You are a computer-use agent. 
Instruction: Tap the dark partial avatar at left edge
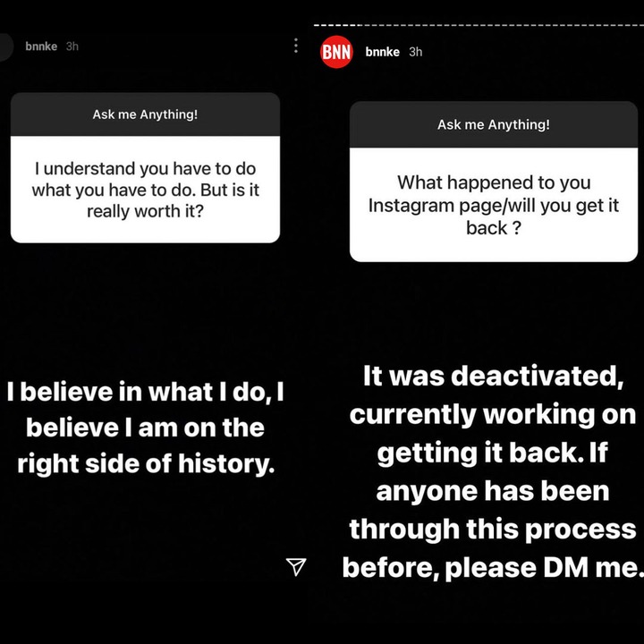(x=6, y=47)
